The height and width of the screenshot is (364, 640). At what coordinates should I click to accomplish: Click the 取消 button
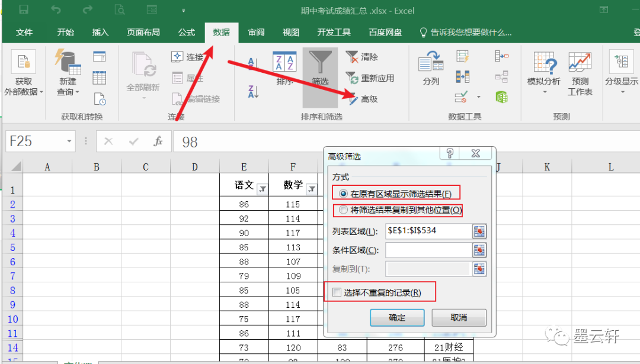tap(459, 317)
